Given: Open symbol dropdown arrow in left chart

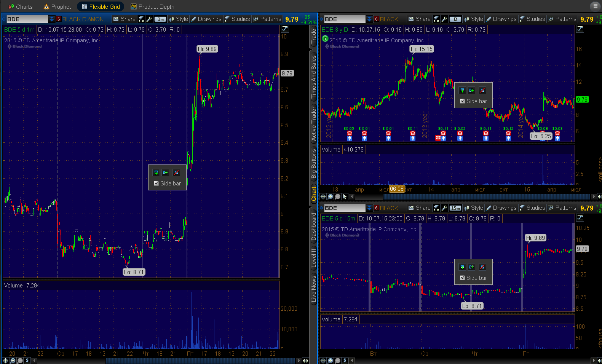Looking at the screenshot, I should [x=52, y=19].
